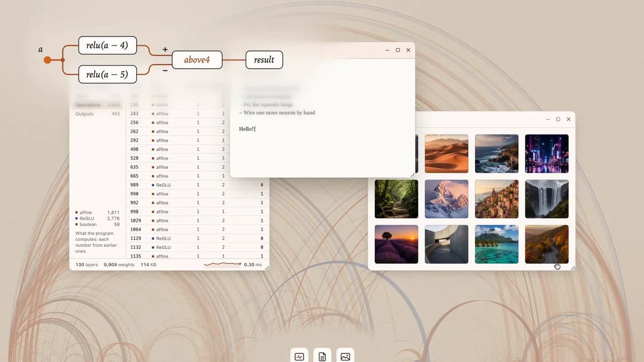Select table row 989 ReGLU
The height and width of the screenshot is (362, 644).
[x=197, y=185]
